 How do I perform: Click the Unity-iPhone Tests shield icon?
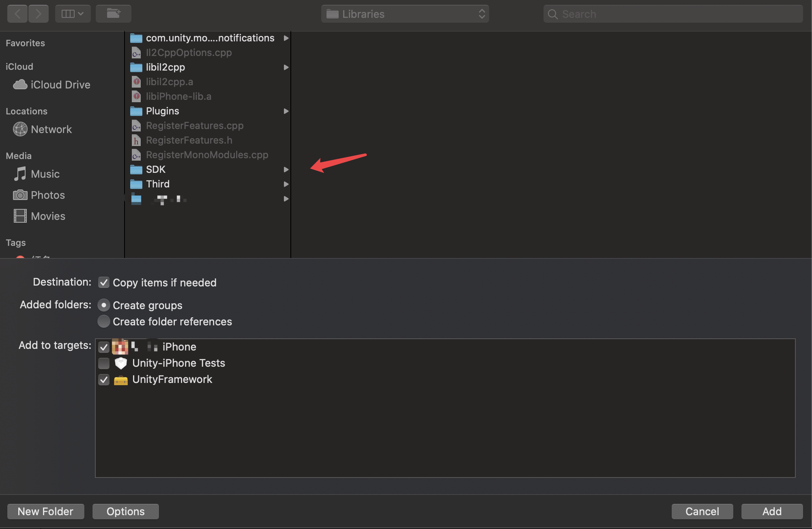tap(120, 363)
